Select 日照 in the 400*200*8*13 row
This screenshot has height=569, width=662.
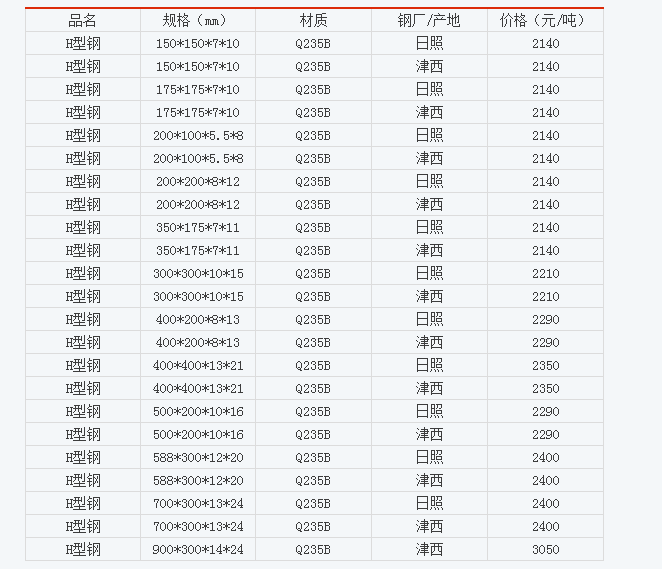[429, 320]
